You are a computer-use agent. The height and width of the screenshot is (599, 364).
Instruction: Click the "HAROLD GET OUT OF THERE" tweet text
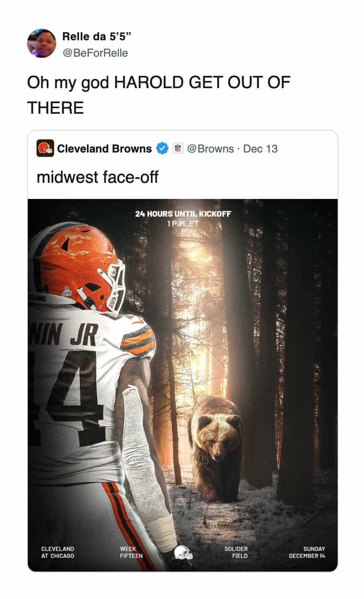tap(159, 95)
